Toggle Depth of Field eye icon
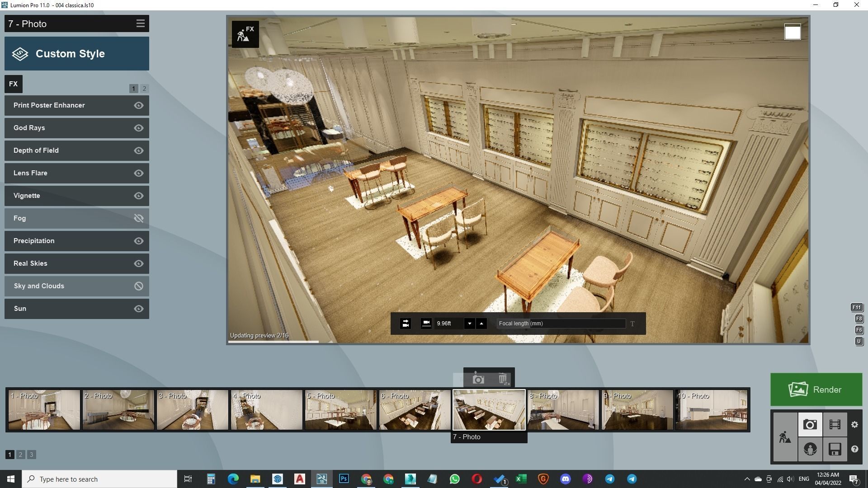The height and width of the screenshot is (488, 868). pos(139,150)
